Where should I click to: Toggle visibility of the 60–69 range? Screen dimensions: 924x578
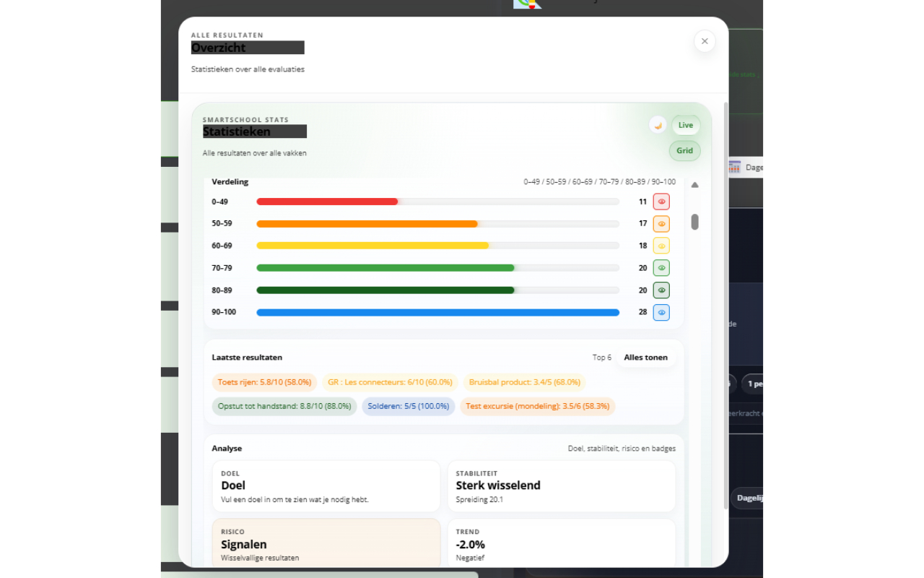point(661,246)
